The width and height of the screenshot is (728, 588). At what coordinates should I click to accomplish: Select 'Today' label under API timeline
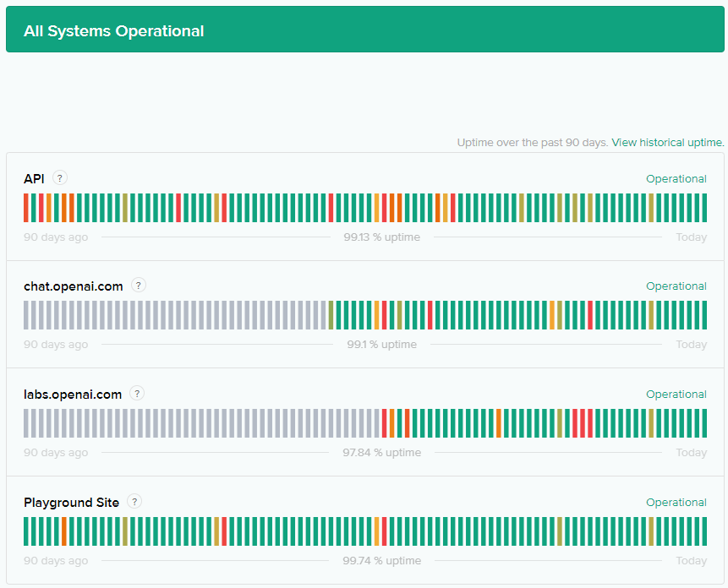pos(692,237)
